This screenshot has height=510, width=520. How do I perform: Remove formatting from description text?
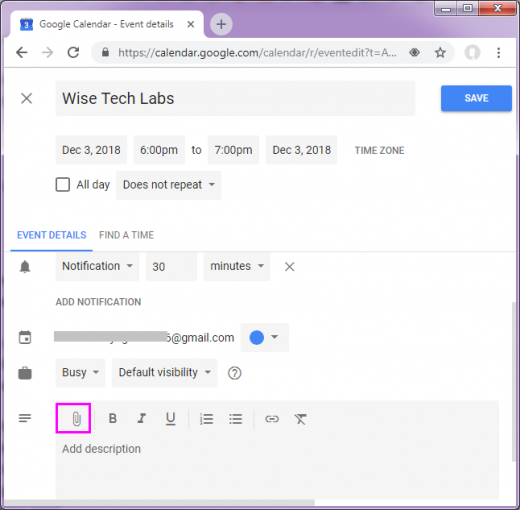pyautogui.click(x=300, y=419)
